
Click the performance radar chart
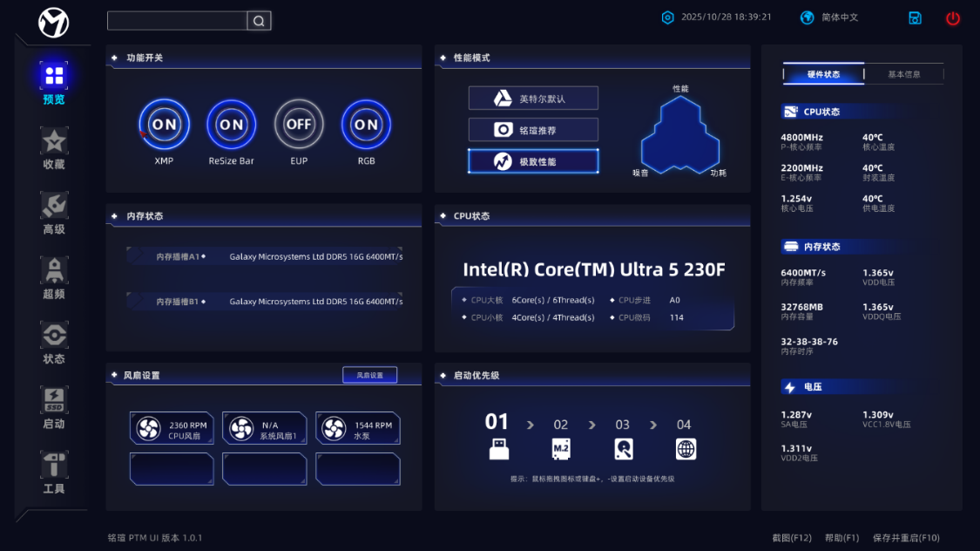[680, 134]
